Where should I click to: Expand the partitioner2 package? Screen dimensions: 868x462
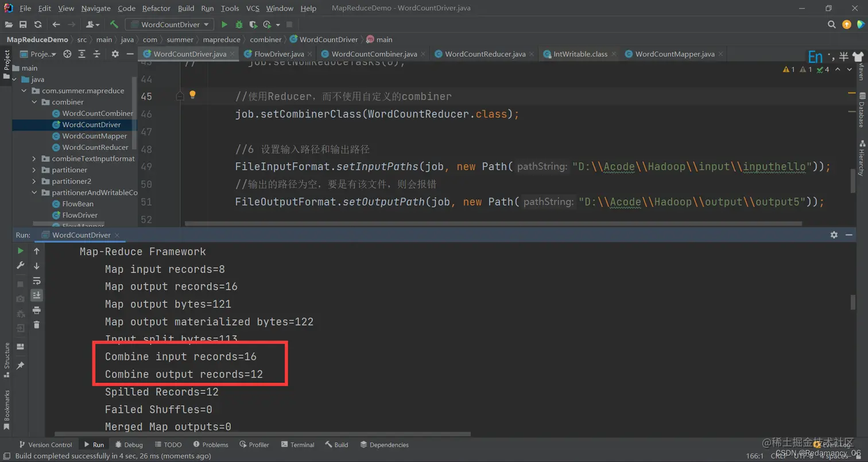34,182
